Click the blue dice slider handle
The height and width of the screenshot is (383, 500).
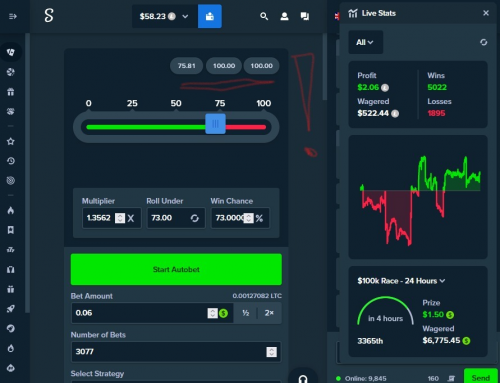tap(215, 124)
